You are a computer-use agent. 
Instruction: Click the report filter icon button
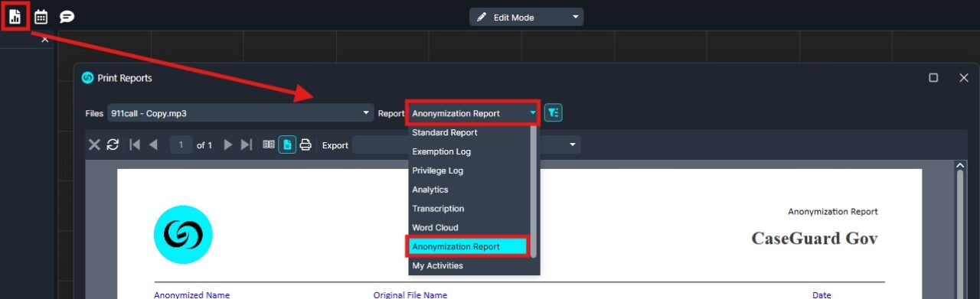point(554,113)
